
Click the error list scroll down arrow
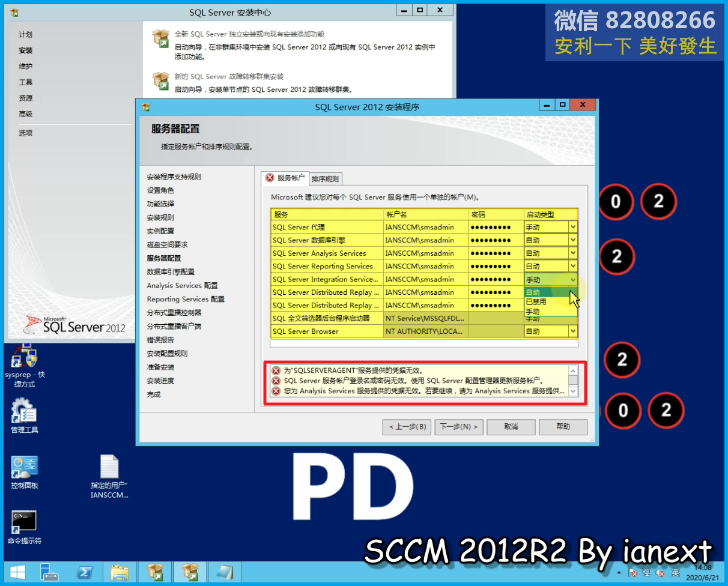click(x=573, y=391)
